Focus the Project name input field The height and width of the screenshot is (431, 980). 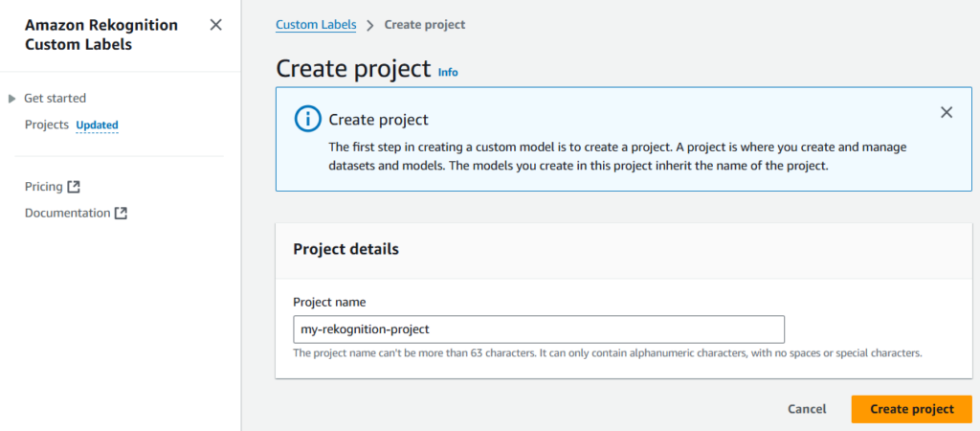coord(539,329)
